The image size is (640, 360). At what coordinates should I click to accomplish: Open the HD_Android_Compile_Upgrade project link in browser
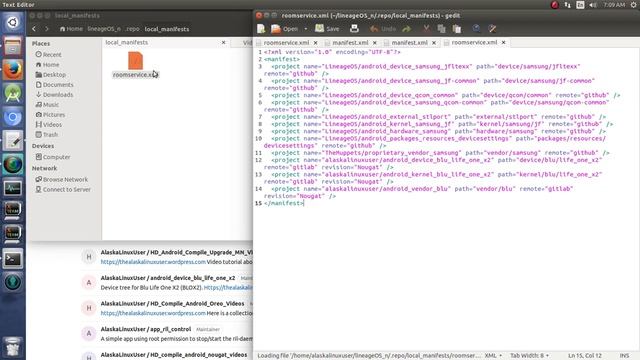click(176, 252)
